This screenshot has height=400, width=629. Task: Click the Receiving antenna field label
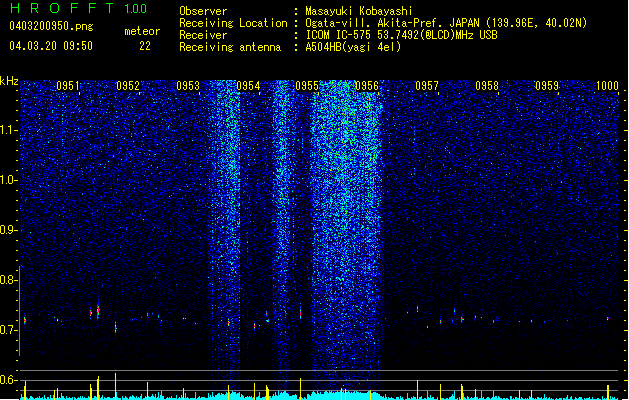[x=230, y=47]
